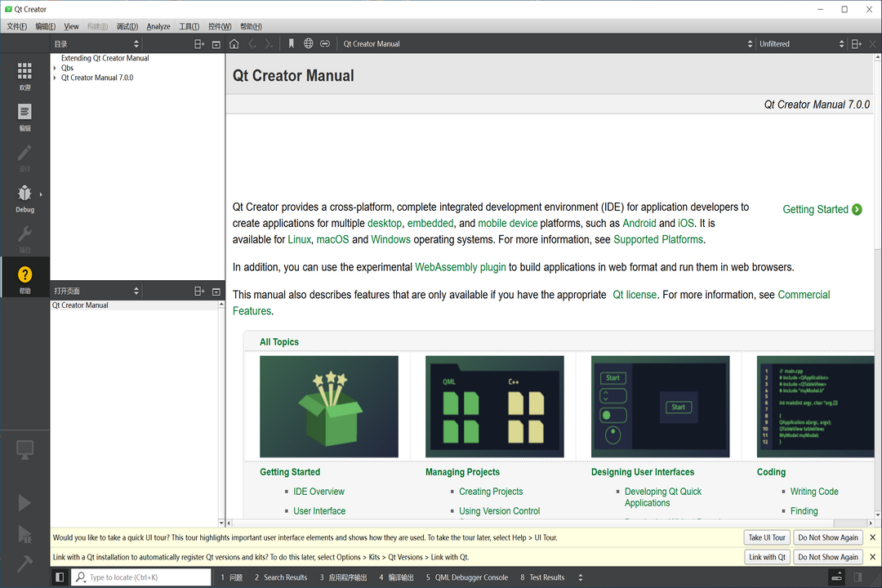This screenshot has width=882, height=588.
Task: Click the copy link icon in help toolbar
Action: (x=324, y=43)
